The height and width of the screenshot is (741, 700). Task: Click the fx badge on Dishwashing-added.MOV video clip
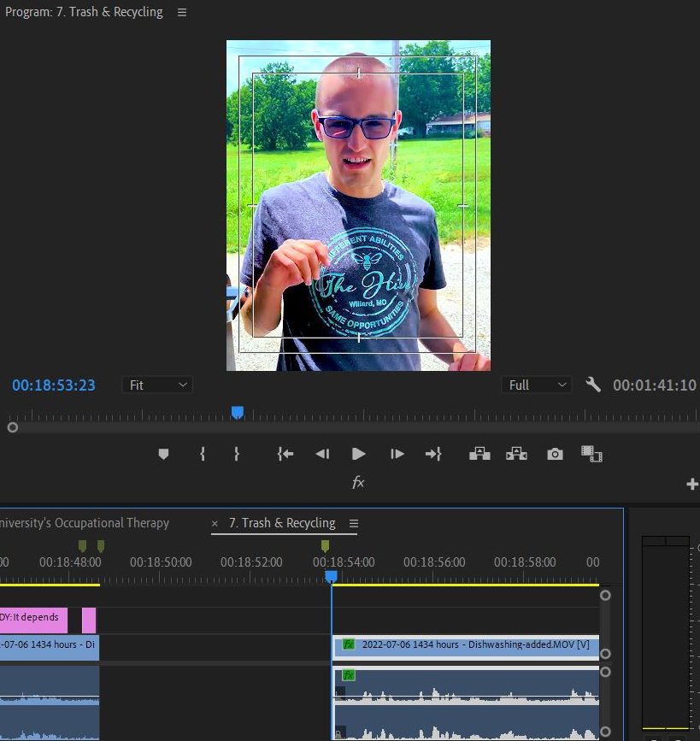coord(349,644)
